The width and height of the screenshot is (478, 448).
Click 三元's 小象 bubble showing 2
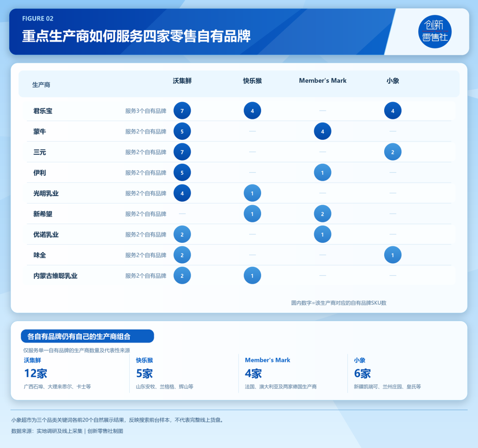[393, 152]
